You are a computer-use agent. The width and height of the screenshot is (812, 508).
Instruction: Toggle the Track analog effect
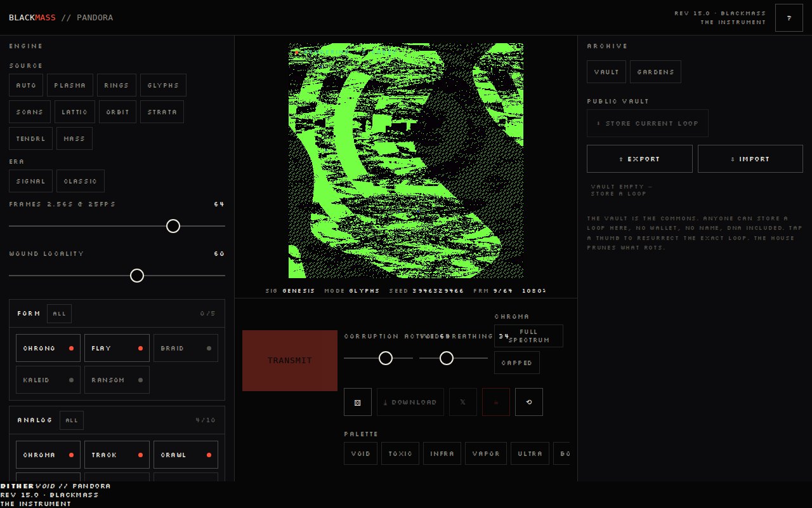(x=117, y=455)
